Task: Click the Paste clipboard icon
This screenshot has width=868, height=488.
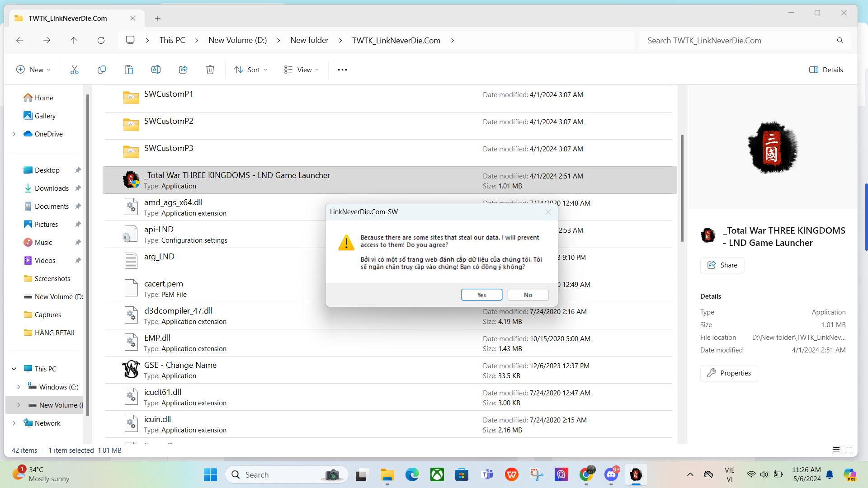Action: point(129,70)
